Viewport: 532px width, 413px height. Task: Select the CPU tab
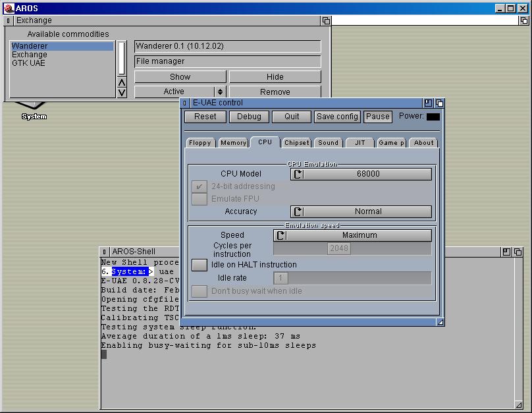click(x=265, y=142)
